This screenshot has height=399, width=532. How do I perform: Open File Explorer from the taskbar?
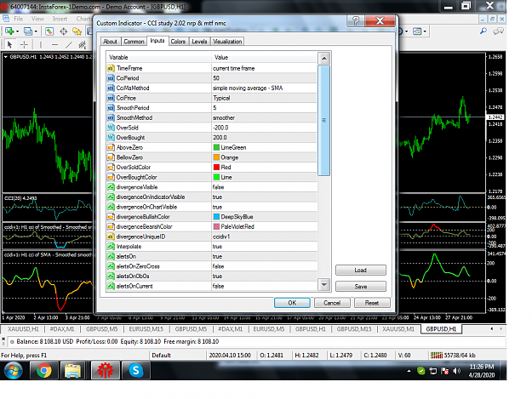tap(73, 370)
